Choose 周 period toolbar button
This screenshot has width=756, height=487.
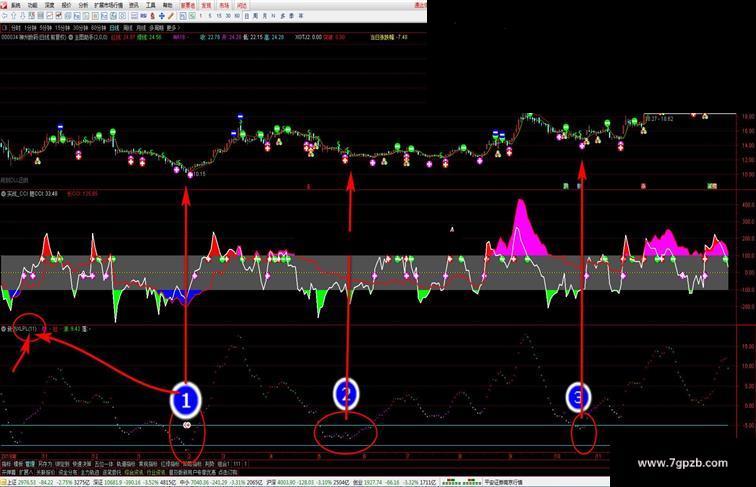click(256, 16)
